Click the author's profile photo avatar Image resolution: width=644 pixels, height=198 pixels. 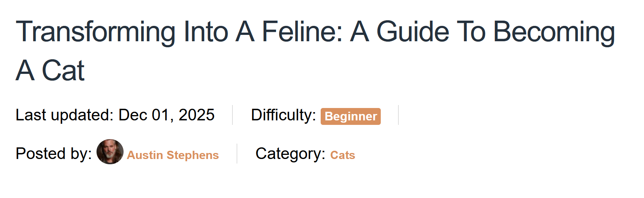(x=110, y=152)
